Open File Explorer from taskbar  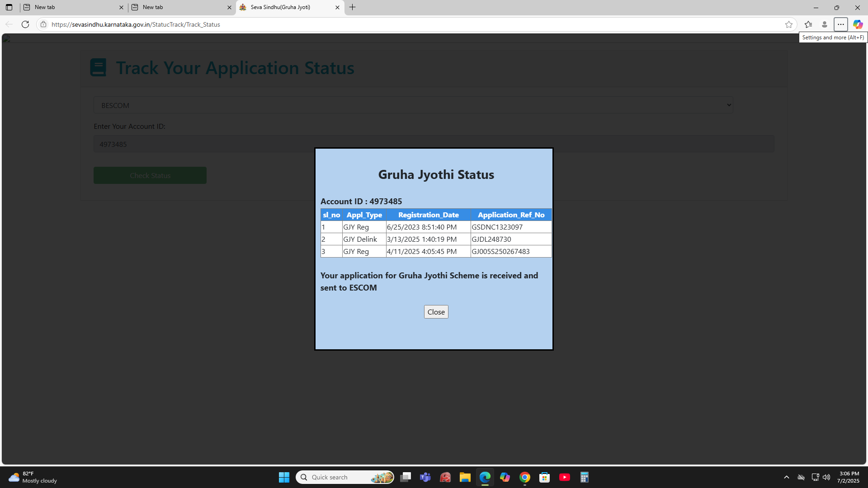pyautogui.click(x=465, y=477)
